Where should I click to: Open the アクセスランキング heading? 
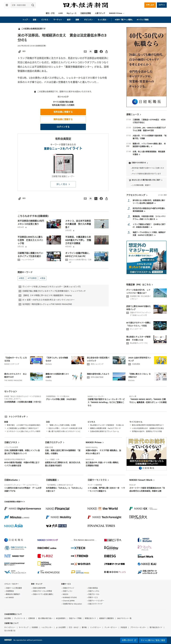tap(137, 195)
